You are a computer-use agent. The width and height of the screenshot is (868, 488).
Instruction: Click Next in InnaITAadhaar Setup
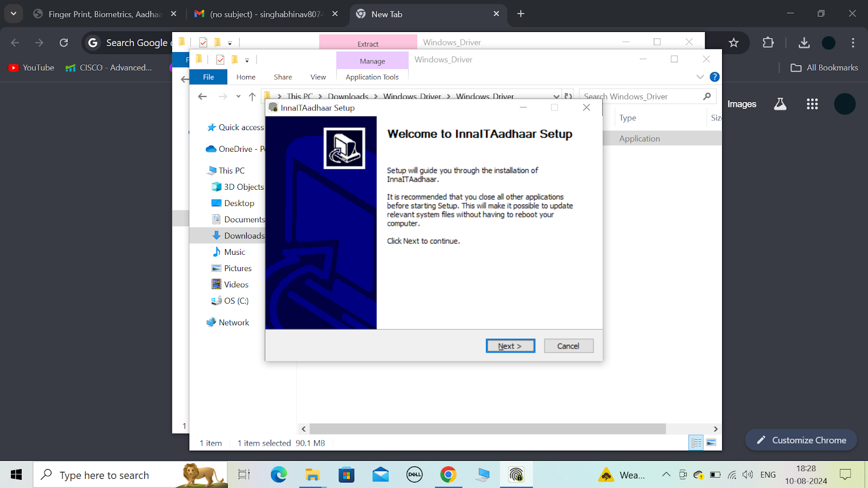coord(510,346)
